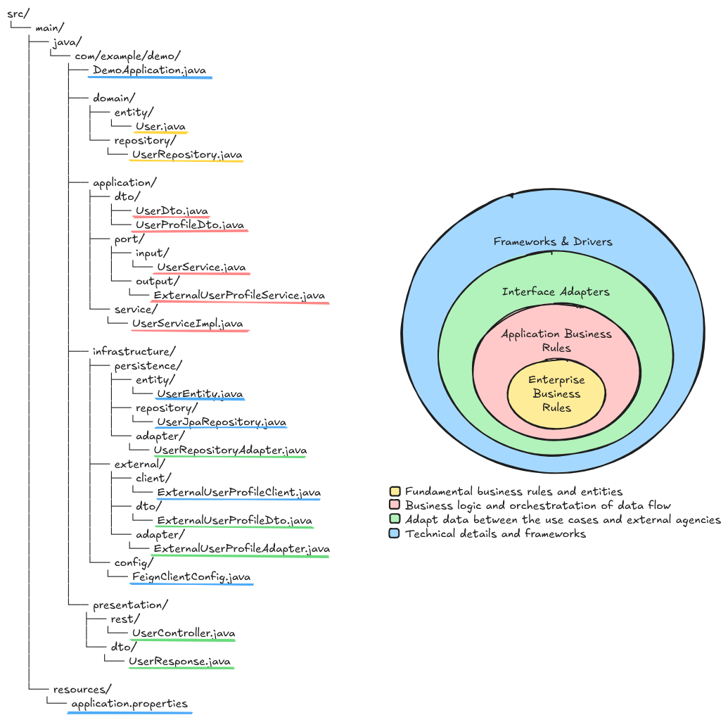Open UserServiceImpl.java
This screenshot has width=728, height=720.
[188, 324]
